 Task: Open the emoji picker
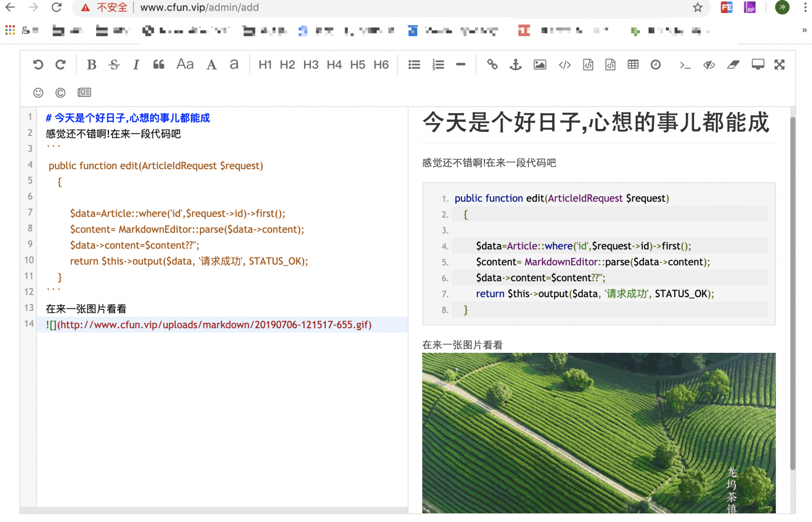pos(38,92)
